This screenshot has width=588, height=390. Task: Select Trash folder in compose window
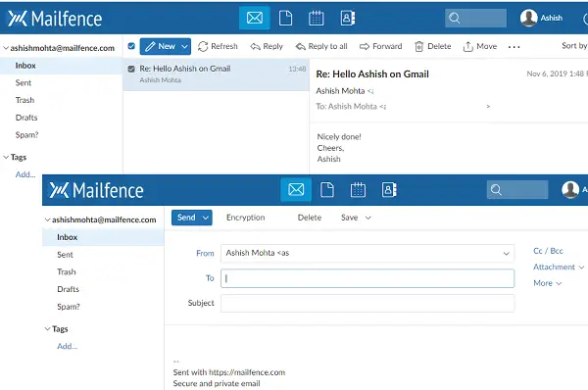pyautogui.click(x=67, y=271)
